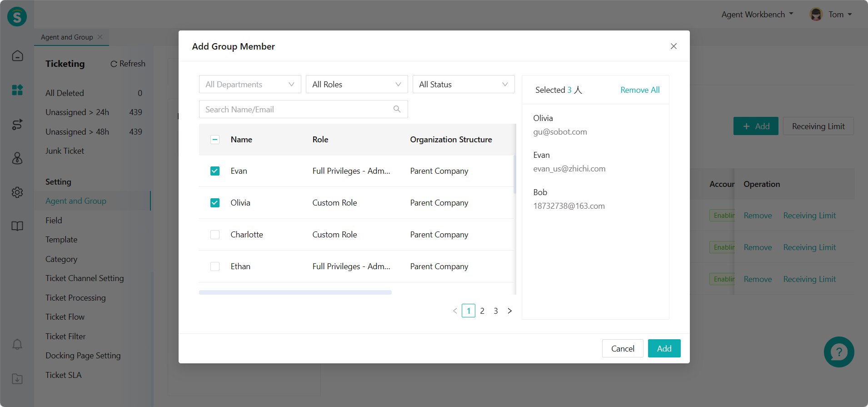Open the knowledge book icon in sidebar
Screen dimensions: 868x407
(17, 226)
